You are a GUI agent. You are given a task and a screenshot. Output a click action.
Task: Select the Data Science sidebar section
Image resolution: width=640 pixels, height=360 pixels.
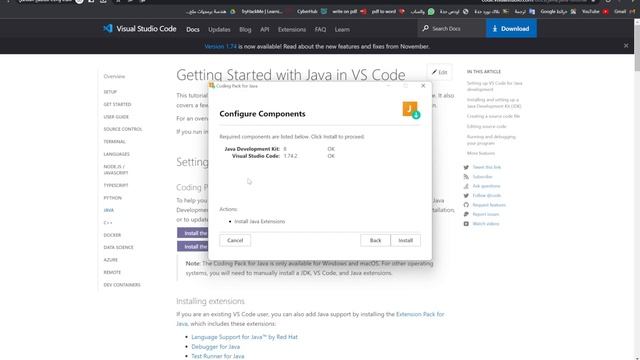(118, 247)
